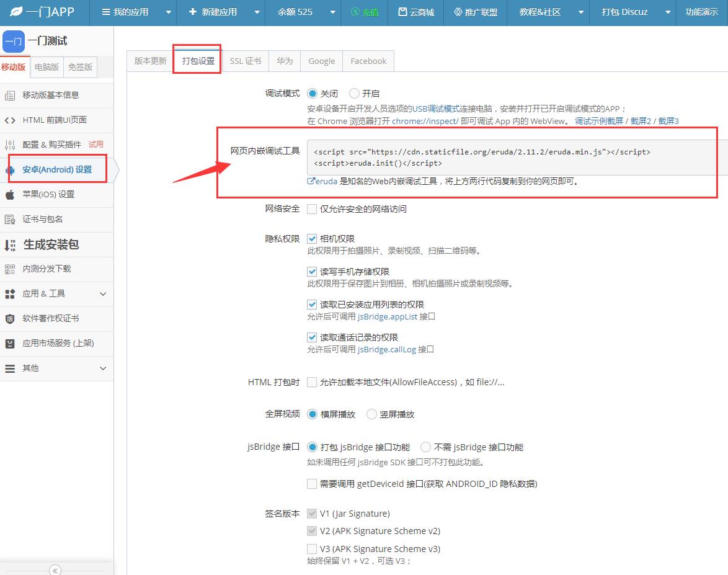Screen dimensions: 728x575
Task: Click 试用 label beside 购买插件
Action: 95,145
